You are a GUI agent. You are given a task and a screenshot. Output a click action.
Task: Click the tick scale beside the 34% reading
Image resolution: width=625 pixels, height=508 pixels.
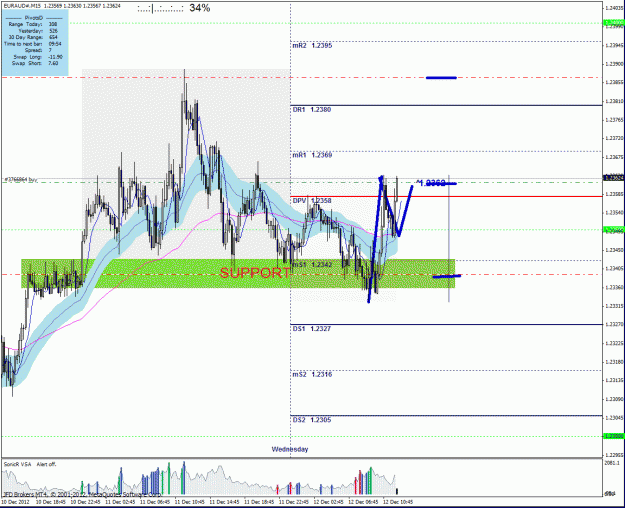160,8
